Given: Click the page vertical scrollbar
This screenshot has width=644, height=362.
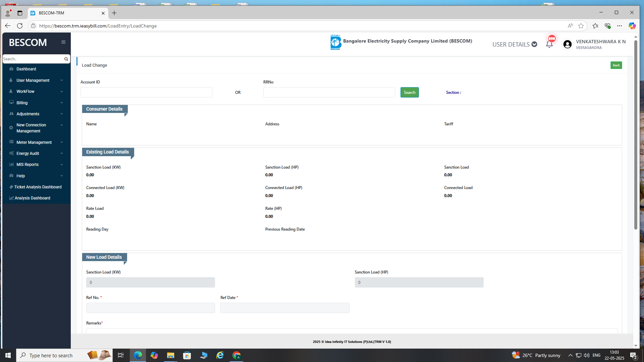Looking at the screenshot, I should coord(636,134).
